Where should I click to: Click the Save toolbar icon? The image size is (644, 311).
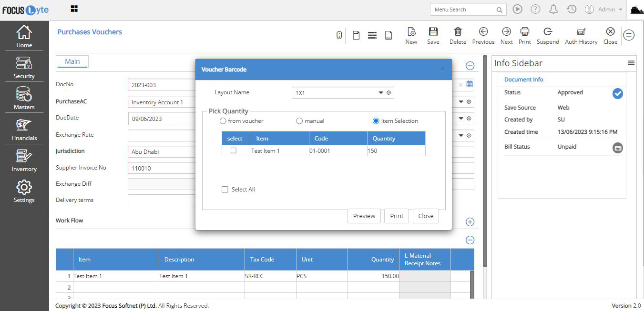pos(433,36)
